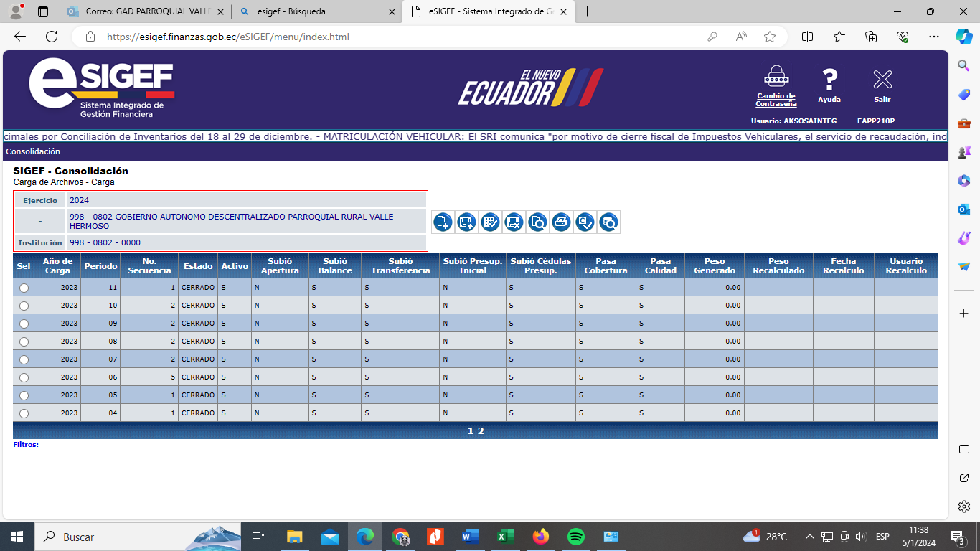Go to page 2 of the table
The width and height of the screenshot is (980, 551).
pyautogui.click(x=481, y=431)
